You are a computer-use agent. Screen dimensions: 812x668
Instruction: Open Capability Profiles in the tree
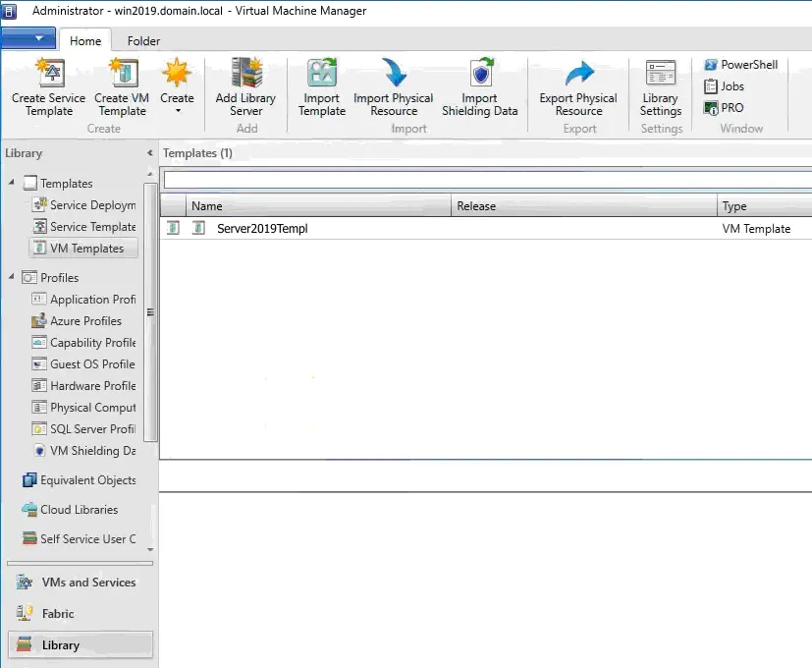[84, 343]
